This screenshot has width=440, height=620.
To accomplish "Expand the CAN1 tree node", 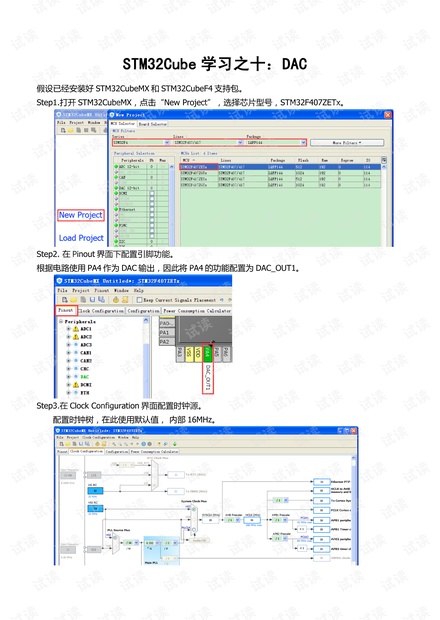I will [x=68, y=353].
